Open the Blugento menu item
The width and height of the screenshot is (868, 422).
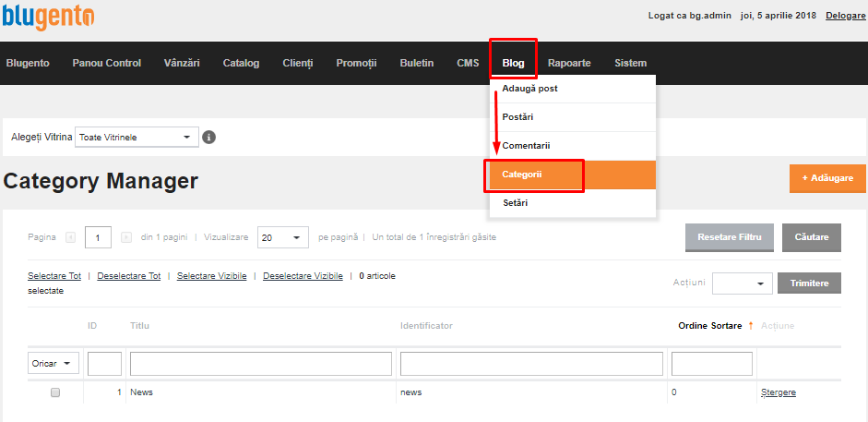point(28,63)
